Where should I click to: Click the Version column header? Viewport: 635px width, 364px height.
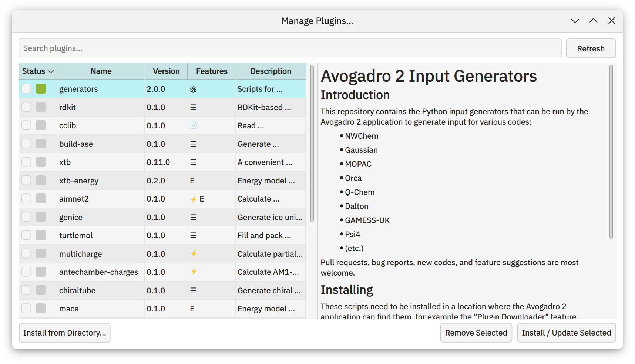(x=166, y=71)
